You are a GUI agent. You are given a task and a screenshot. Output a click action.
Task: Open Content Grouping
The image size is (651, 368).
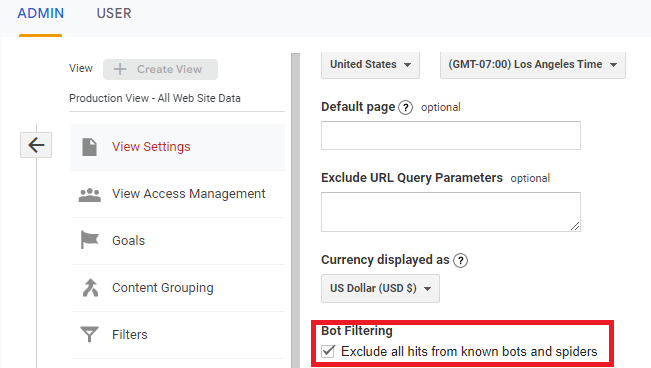(x=178, y=288)
